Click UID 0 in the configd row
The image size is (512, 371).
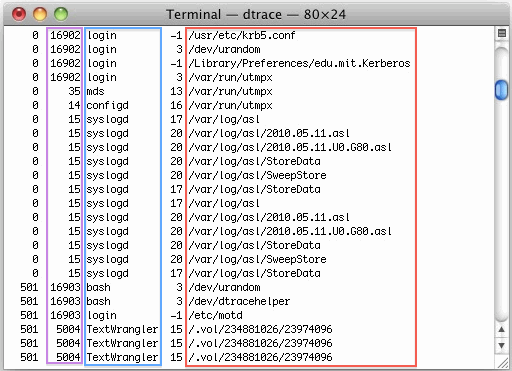[x=35, y=105]
